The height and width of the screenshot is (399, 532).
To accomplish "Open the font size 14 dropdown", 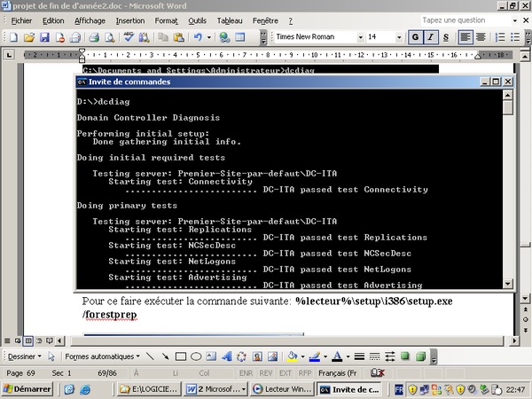I will (x=399, y=37).
